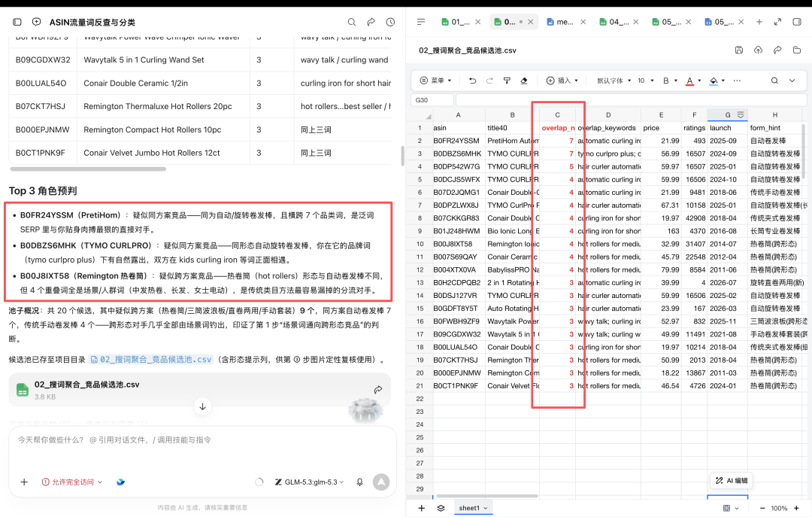
Task: Clear formatting with the eraser tool
Action: point(524,81)
